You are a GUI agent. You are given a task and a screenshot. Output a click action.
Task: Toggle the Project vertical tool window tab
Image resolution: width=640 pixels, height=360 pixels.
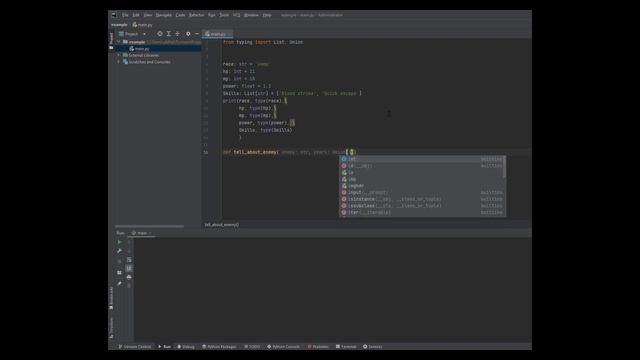(x=111, y=41)
